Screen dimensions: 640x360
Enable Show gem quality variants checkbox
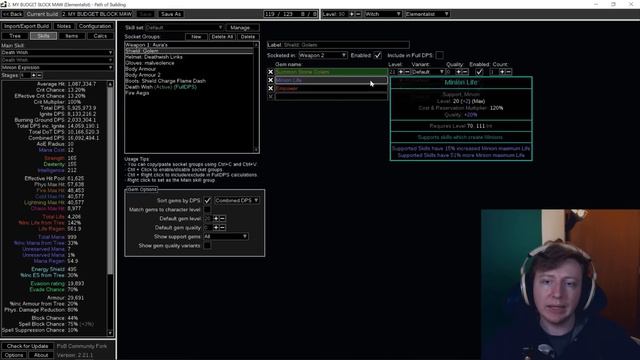[207, 246]
